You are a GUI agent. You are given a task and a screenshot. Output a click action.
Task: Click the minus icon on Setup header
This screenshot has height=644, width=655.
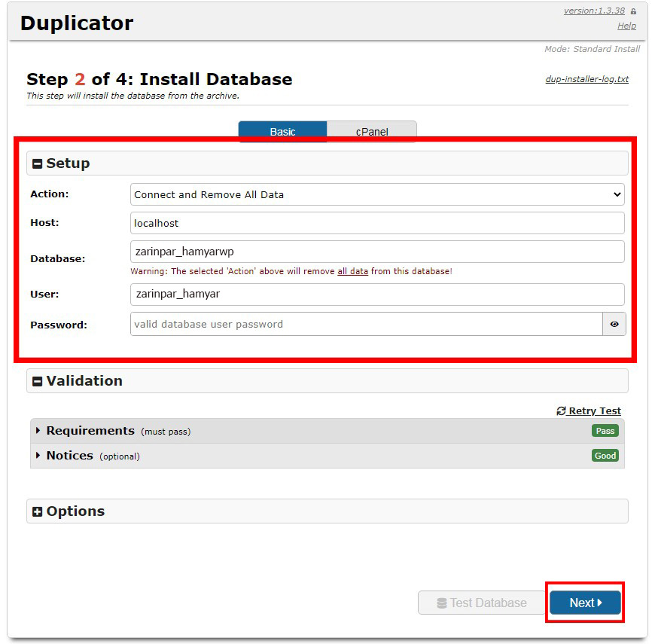[38, 163]
